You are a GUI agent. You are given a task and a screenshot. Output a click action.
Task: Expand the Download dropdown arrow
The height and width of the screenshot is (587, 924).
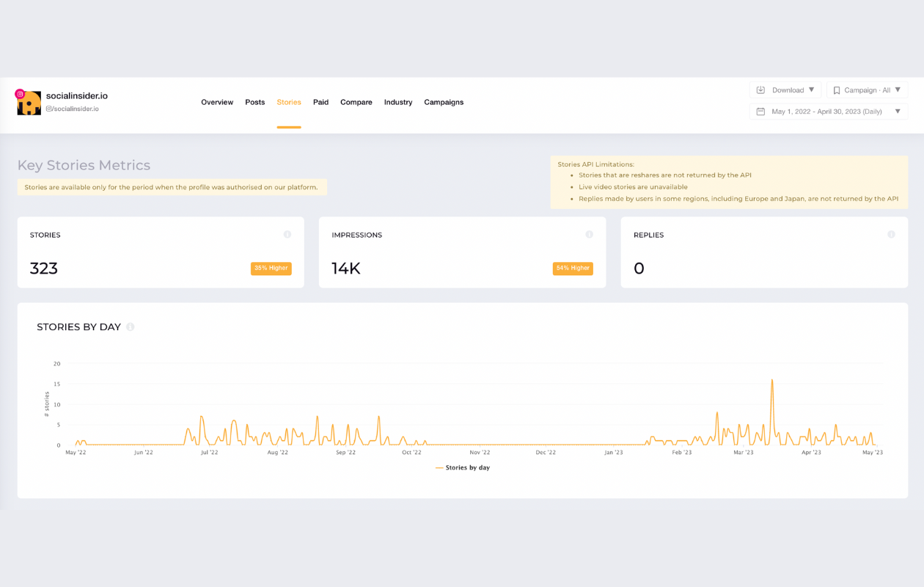pos(811,90)
